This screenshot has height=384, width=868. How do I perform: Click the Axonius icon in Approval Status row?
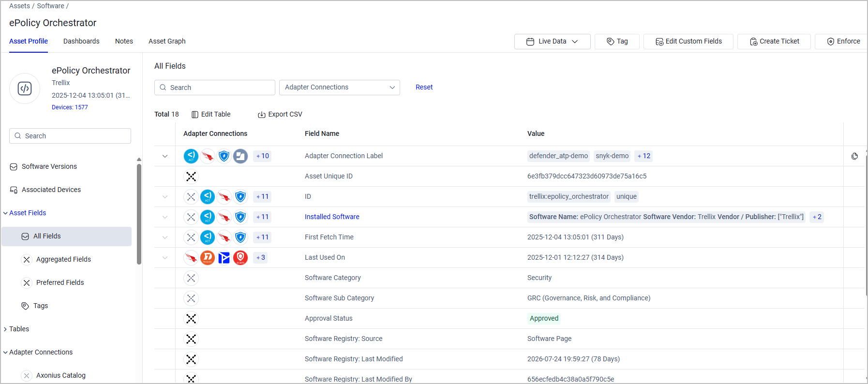tap(191, 319)
